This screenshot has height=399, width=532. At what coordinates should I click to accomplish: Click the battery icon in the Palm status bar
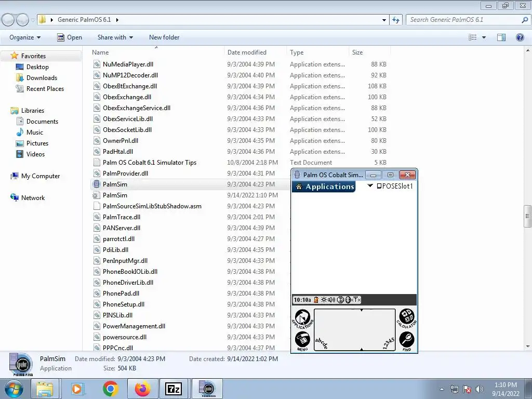[x=316, y=300]
